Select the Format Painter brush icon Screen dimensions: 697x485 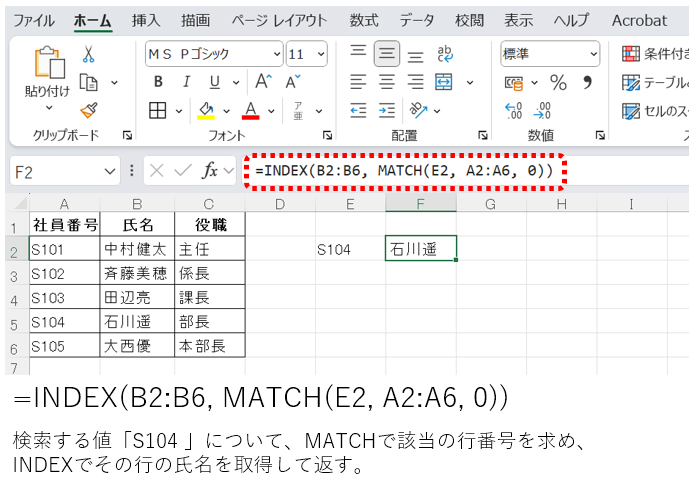tap(89, 110)
